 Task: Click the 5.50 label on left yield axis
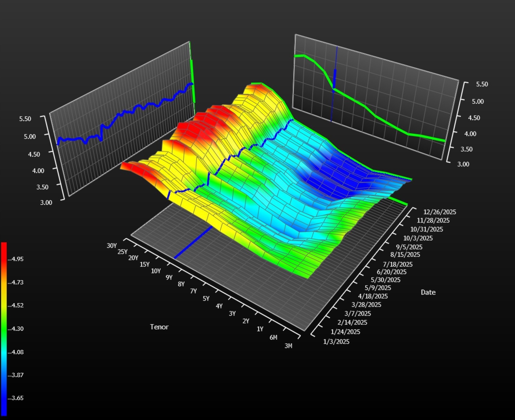coord(25,119)
